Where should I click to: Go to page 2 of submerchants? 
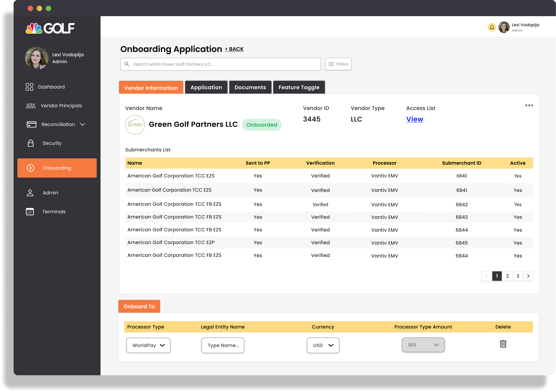coord(507,276)
